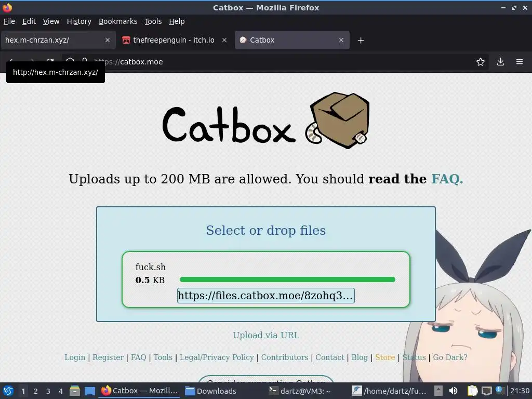The image size is (532, 399).
Task: Switch to workspace 2
Action: click(x=35, y=391)
